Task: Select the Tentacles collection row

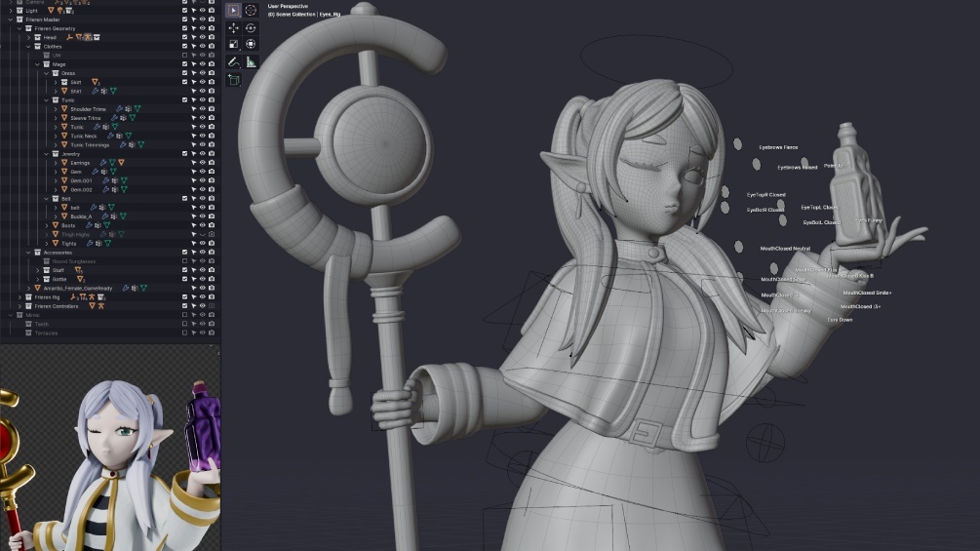Action: click(x=46, y=333)
